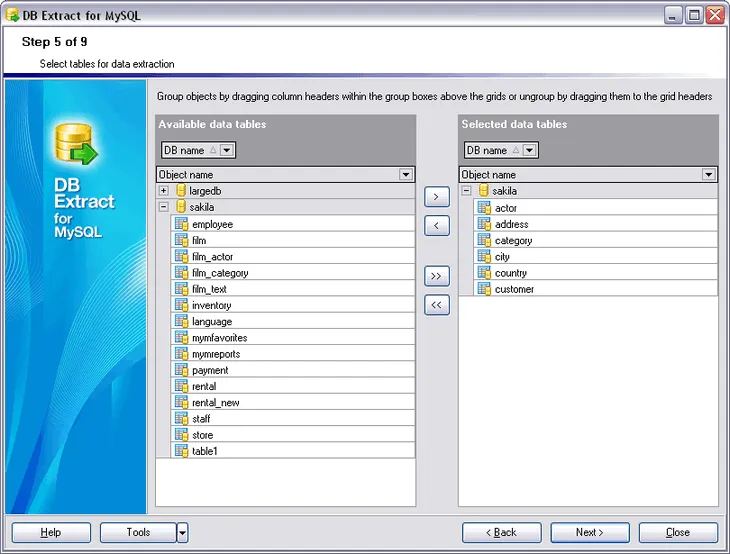Remove selected table with the < button
The width and height of the screenshot is (730, 554).
[x=437, y=225]
